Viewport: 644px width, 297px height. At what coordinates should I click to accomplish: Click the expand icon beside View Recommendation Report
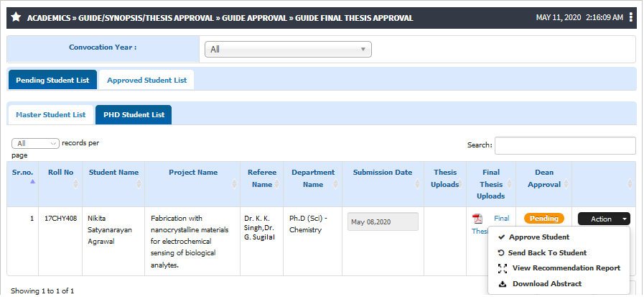pyautogui.click(x=503, y=268)
